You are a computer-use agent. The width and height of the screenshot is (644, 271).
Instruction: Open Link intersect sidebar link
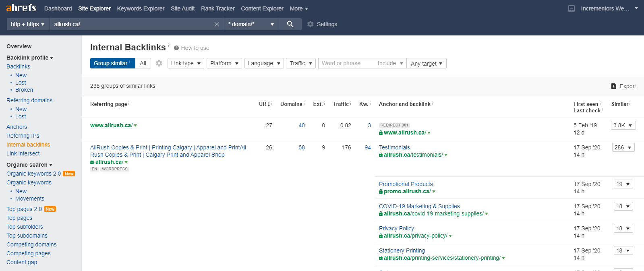(23, 153)
